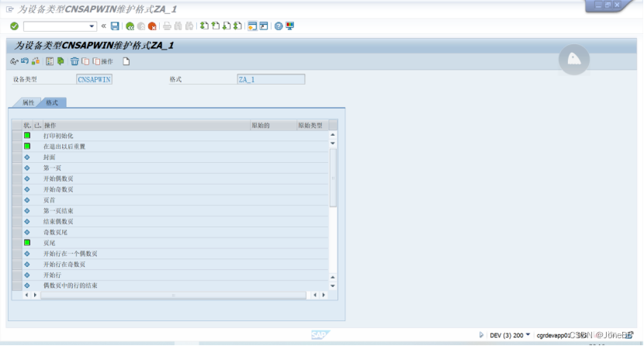Toggle green status square for 在退出以后重置
Viewport: 644px width, 346px height.
(27, 146)
